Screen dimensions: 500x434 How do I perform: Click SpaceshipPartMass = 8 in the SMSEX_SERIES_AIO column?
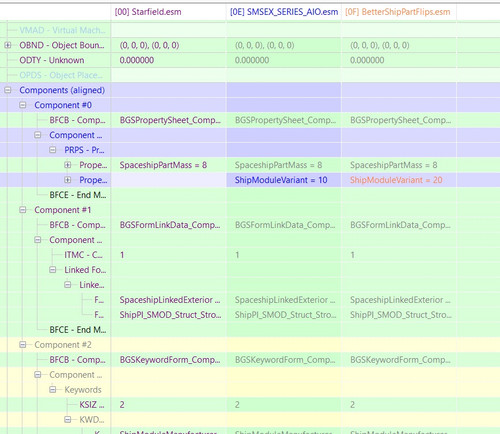coord(278,165)
